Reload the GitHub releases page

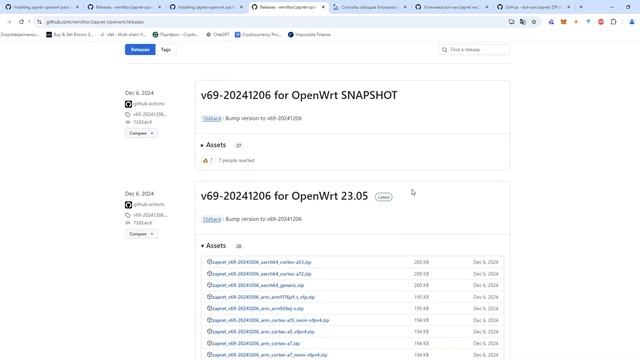pos(21,22)
